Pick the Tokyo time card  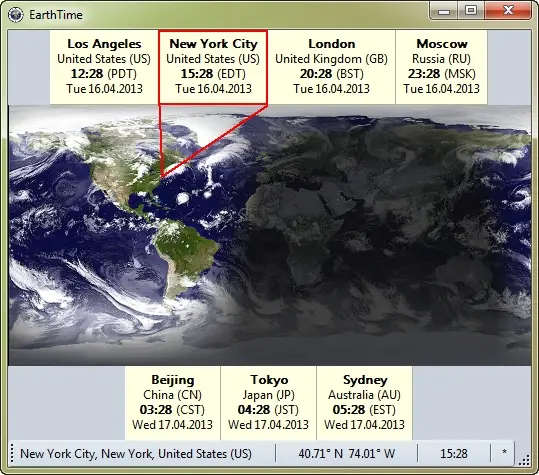268,403
